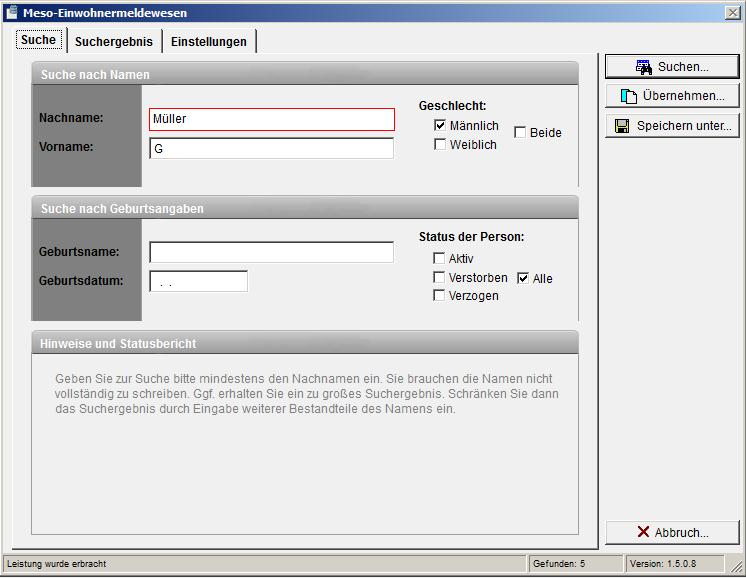Tick the Aktiv status checkbox

point(439,259)
